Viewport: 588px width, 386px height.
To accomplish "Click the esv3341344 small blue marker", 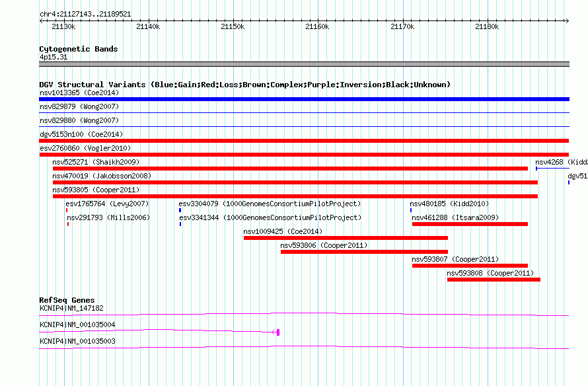I will (x=180, y=224).
